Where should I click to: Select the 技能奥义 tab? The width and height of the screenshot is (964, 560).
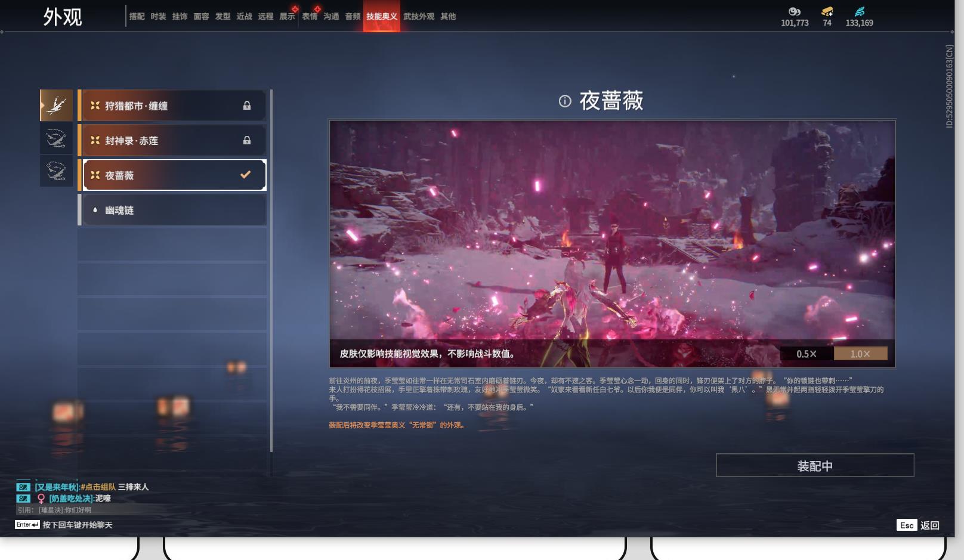(382, 16)
